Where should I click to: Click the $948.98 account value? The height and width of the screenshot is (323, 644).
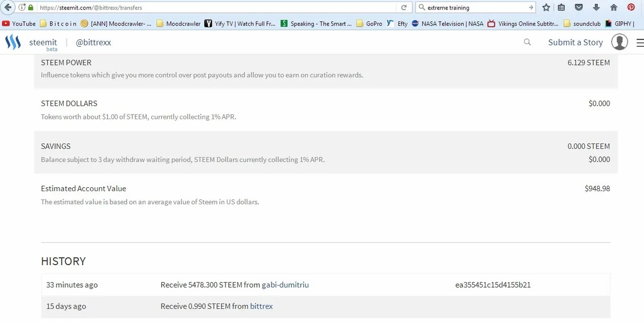coord(597,188)
